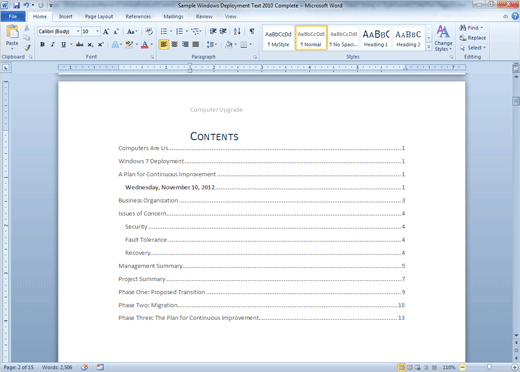
Task: Save document using Quick Access icon
Action: tap(16, 5)
